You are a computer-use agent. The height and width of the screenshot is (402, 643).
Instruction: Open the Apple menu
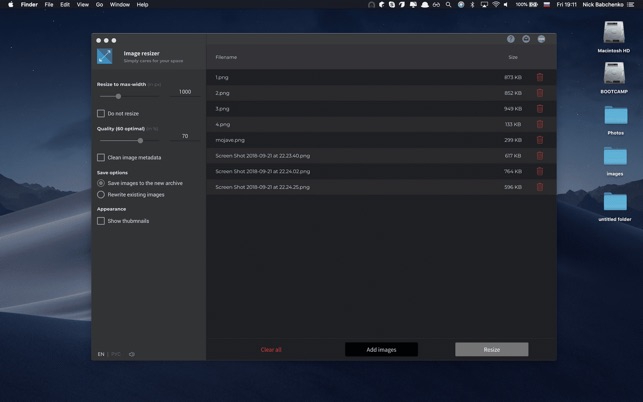[x=11, y=5]
